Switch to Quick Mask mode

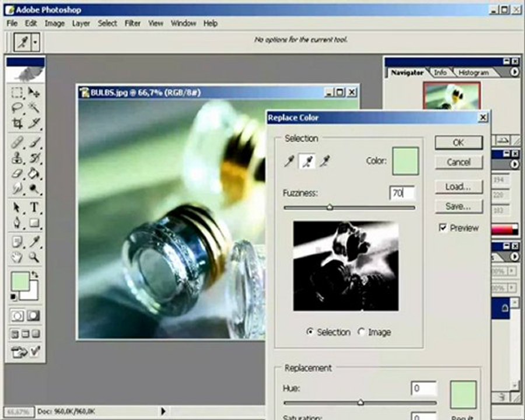point(33,316)
